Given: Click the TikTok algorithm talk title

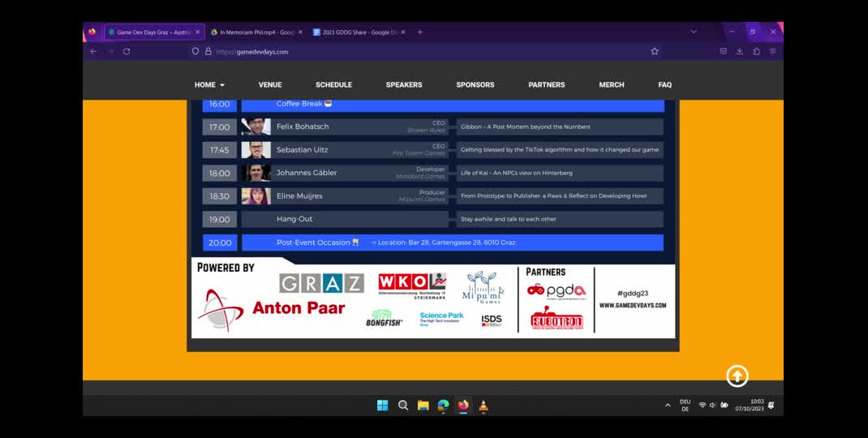Looking at the screenshot, I should [x=560, y=149].
